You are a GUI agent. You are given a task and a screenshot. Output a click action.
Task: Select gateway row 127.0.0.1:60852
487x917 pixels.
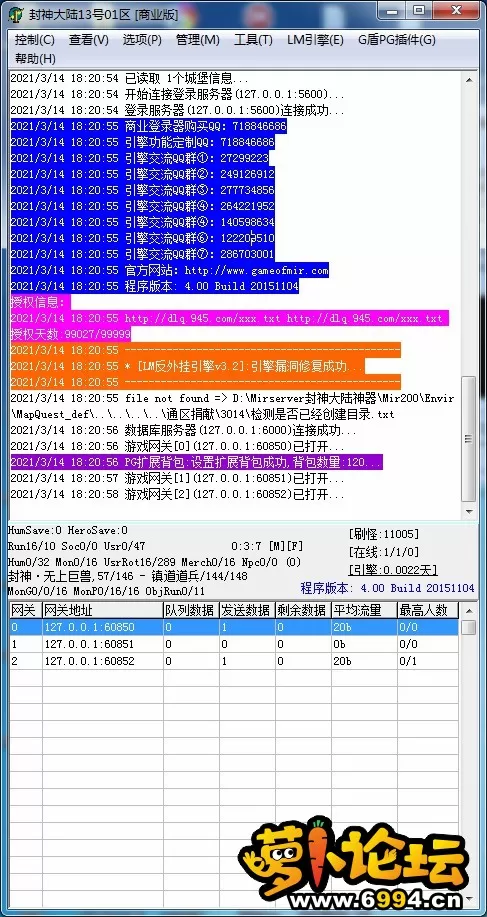[x=234, y=661]
